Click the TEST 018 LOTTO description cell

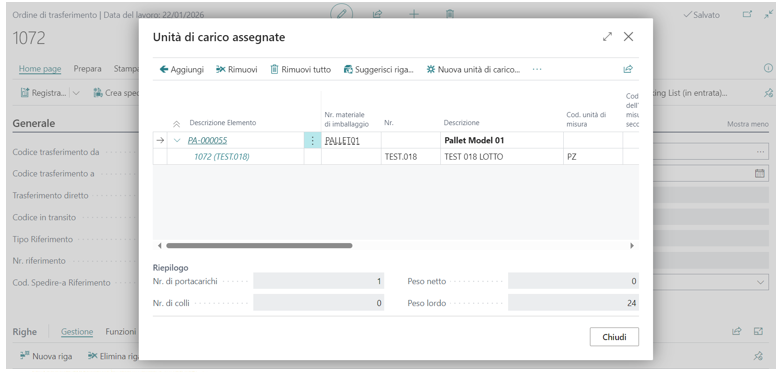pyautogui.click(x=502, y=157)
